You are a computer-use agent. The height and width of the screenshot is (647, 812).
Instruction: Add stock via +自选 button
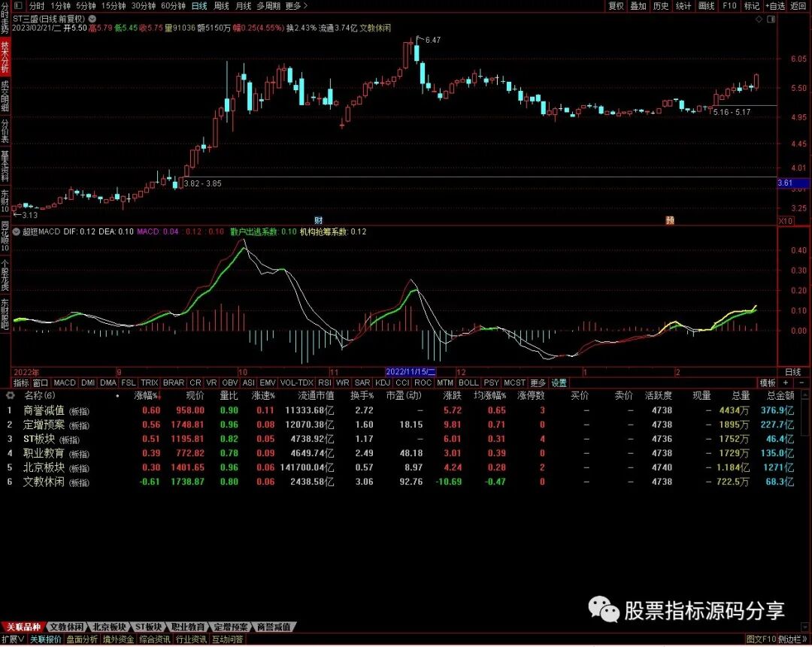coord(775,6)
